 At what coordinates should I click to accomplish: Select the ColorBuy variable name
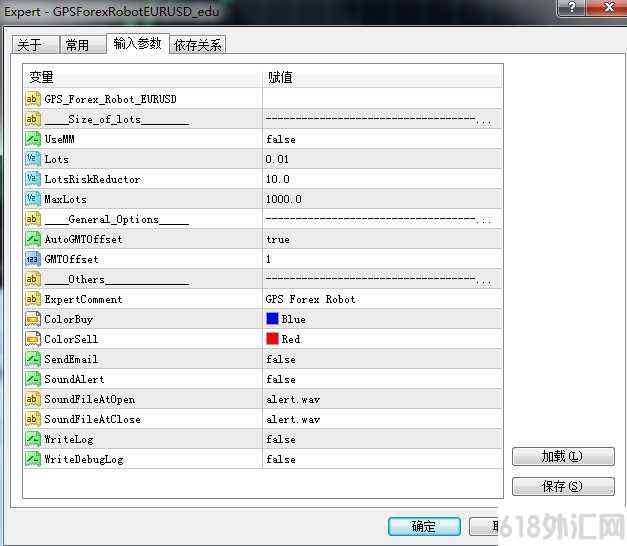[68, 320]
